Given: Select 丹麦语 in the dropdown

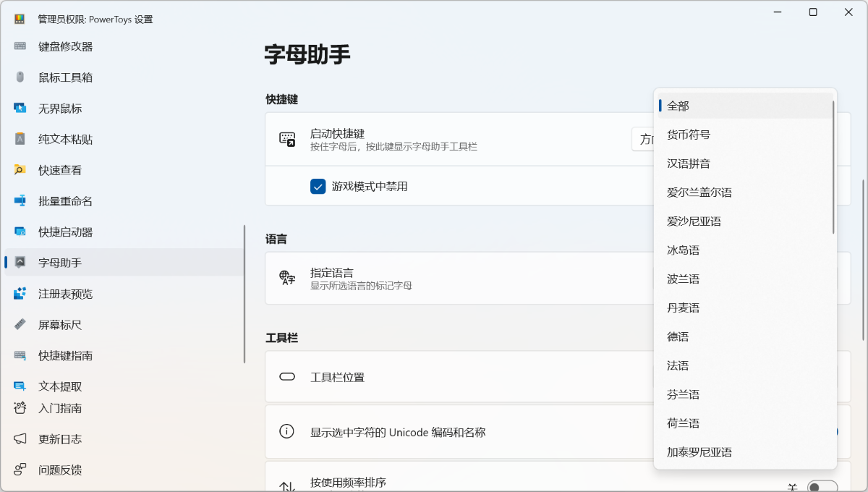Looking at the screenshot, I should 744,308.
